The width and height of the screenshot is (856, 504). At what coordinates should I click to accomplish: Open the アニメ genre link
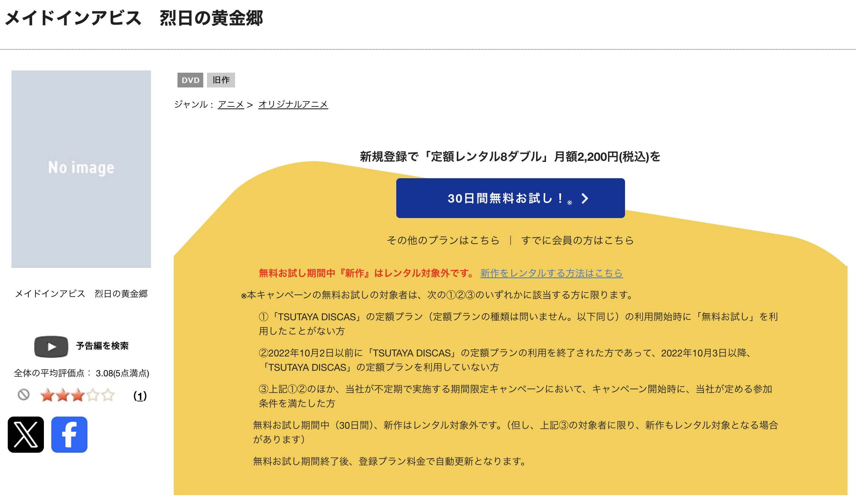231,104
